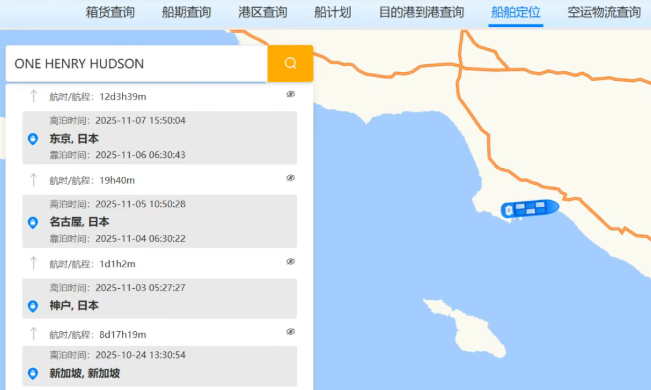Image resolution: width=651 pixels, height=390 pixels.
Task: Select the 新加坡, 新加坡 port card
Action: click(x=159, y=366)
